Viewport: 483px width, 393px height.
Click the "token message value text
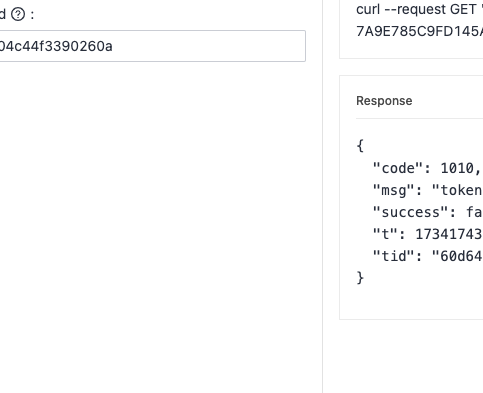click(457, 190)
